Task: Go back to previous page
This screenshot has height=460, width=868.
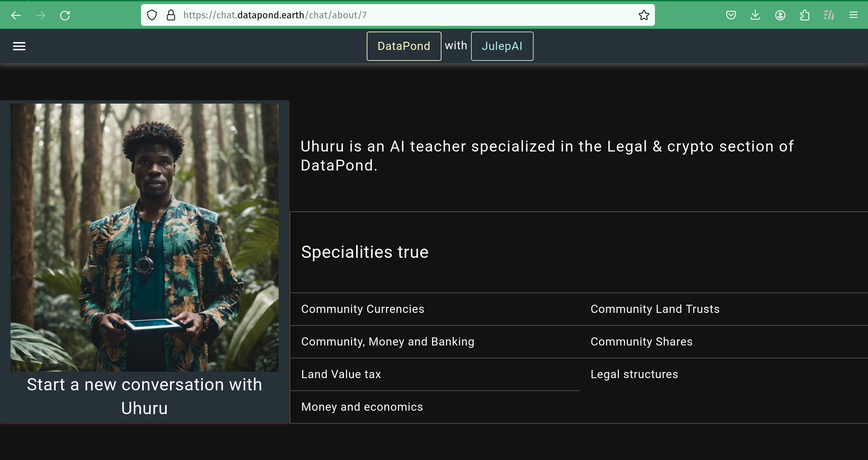Action: pyautogui.click(x=16, y=15)
